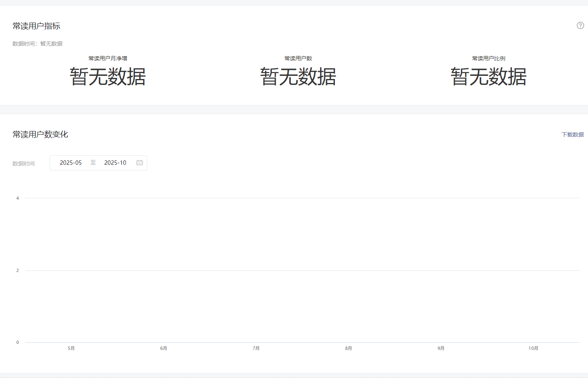Click the y-axis value 4 gridline label

coord(17,198)
